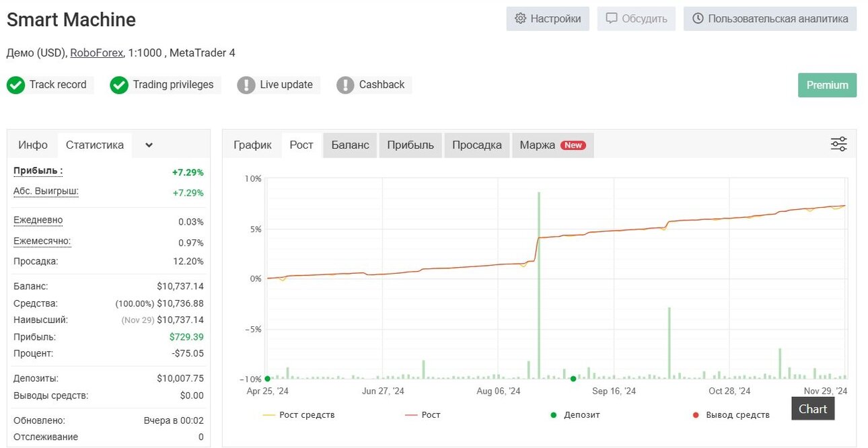Viewport: 868px width, 448px height.
Task: Click the Выводы средств value $0.00
Action: coord(192,396)
